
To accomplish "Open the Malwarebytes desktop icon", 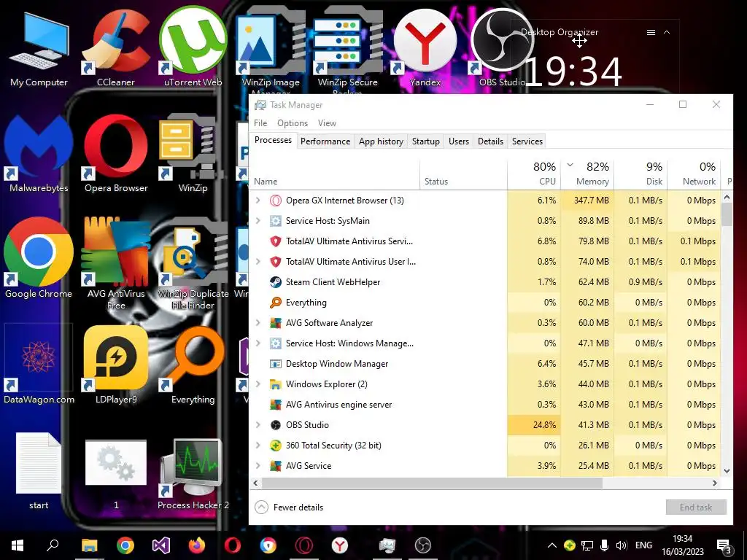I will click(39, 154).
